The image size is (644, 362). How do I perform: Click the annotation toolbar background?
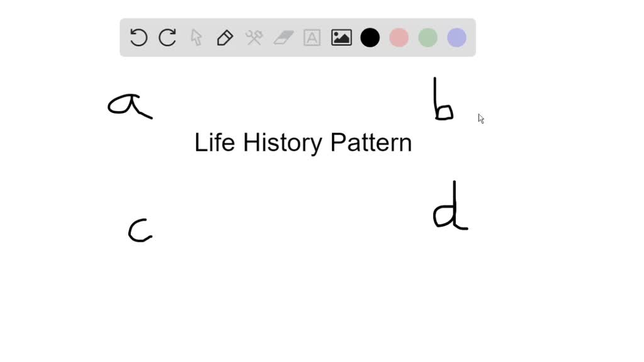[x=297, y=53]
